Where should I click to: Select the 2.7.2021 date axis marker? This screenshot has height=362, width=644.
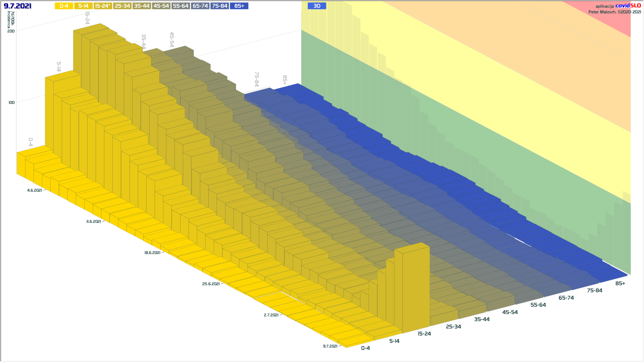(x=271, y=315)
